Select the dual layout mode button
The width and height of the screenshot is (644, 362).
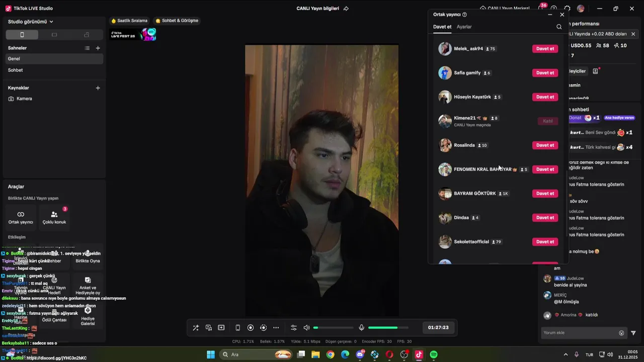click(87, 35)
